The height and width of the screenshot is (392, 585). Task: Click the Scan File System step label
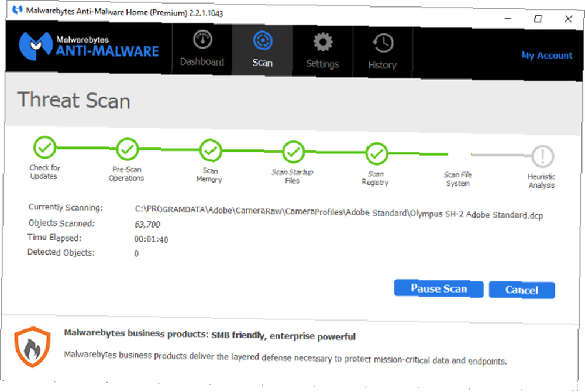pos(458,179)
